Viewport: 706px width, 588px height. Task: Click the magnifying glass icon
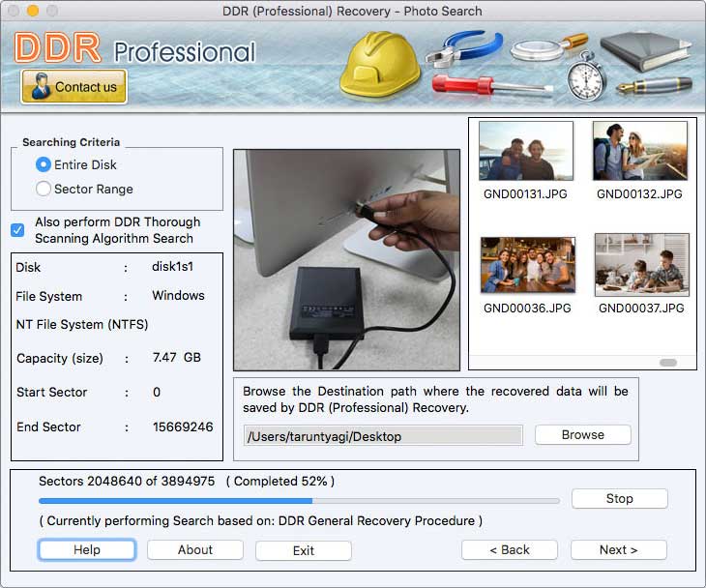tap(545, 48)
